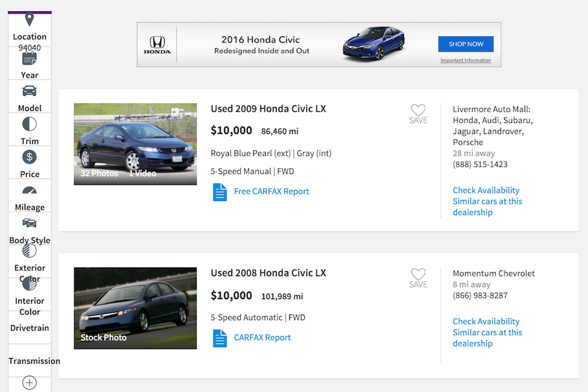This screenshot has width=588, height=392.
Task: Click the 94040 zip code under Location
Action: [29, 48]
